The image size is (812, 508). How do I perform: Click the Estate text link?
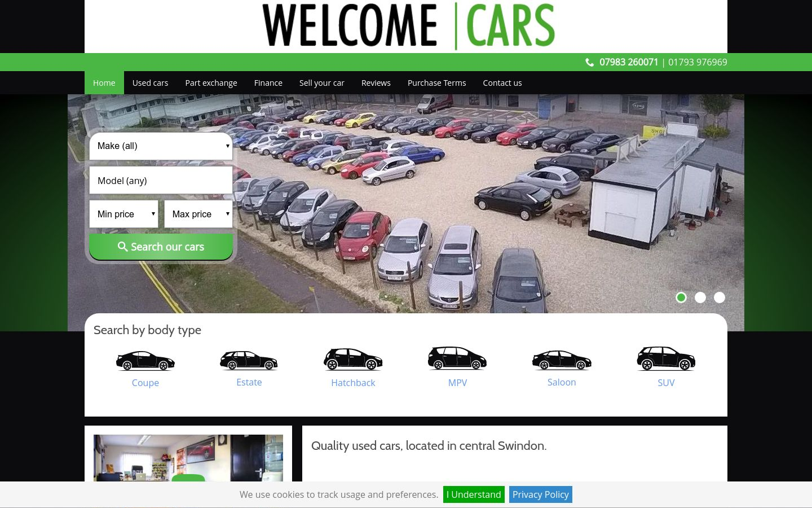click(249, 382)
